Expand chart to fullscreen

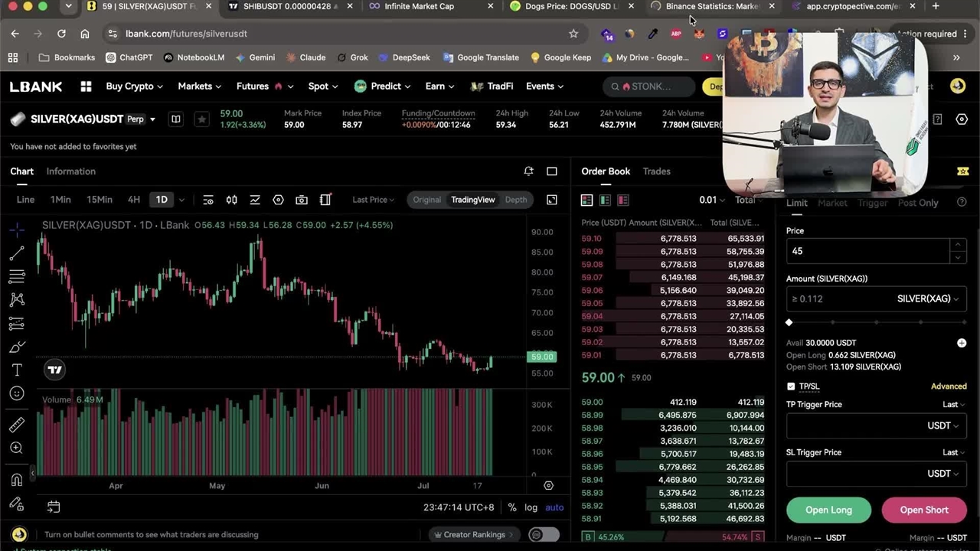click(551, 200)
